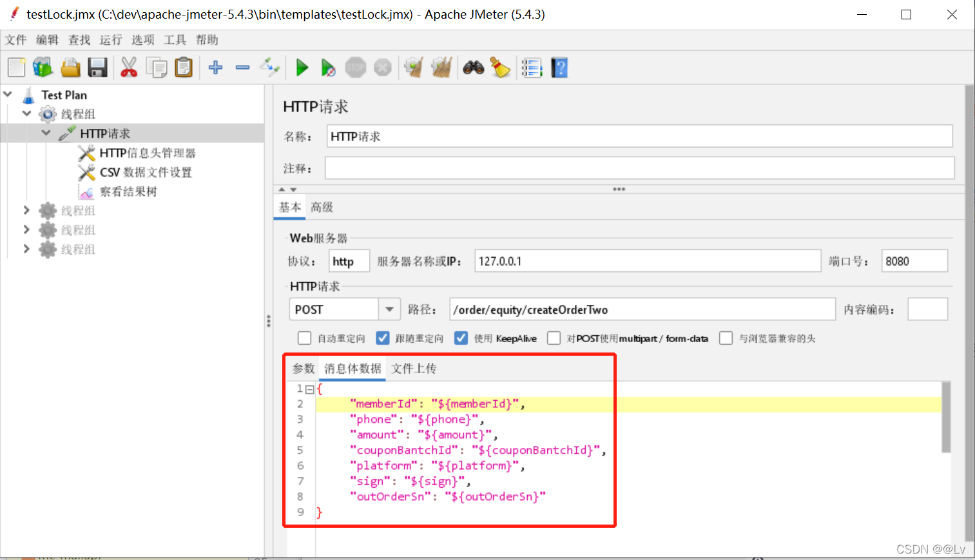Uncheck 跟随重定向 checkbox
This screenshot has width=975, height=560.
point(383,338)
